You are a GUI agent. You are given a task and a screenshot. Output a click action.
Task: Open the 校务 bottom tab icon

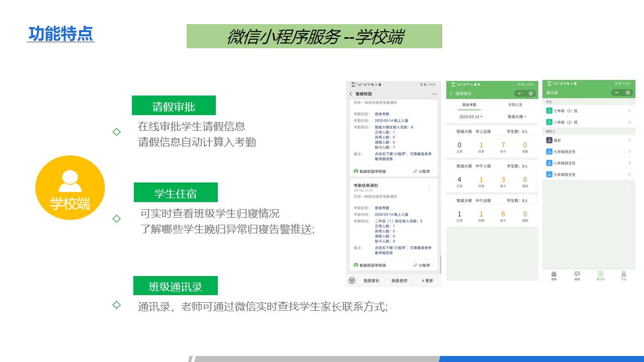[554, 274]
